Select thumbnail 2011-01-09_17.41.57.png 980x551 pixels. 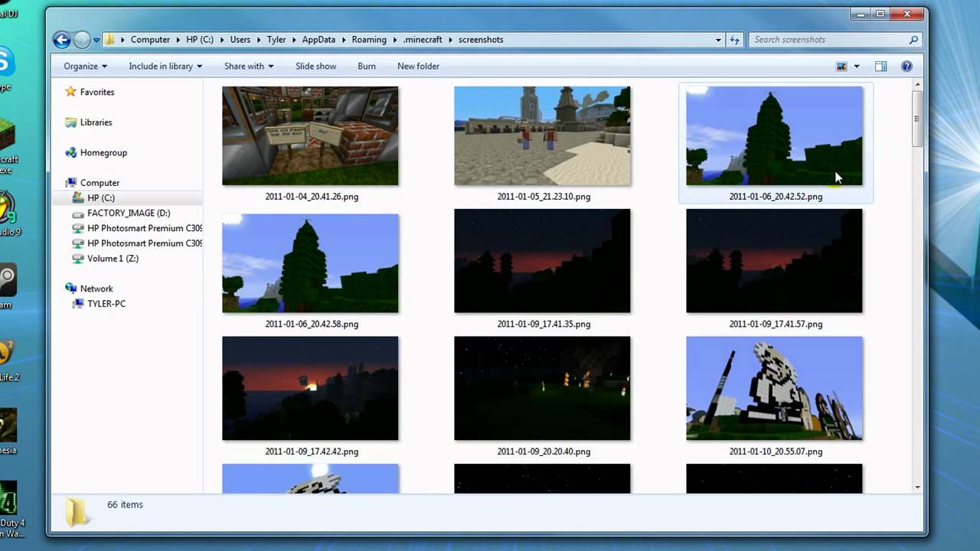point(774,261)
